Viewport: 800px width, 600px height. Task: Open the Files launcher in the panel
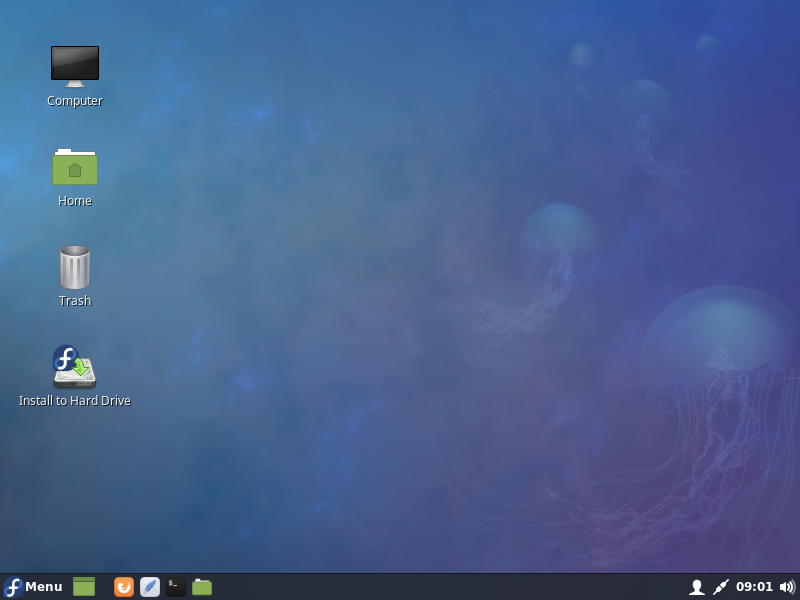click(202, 587)
